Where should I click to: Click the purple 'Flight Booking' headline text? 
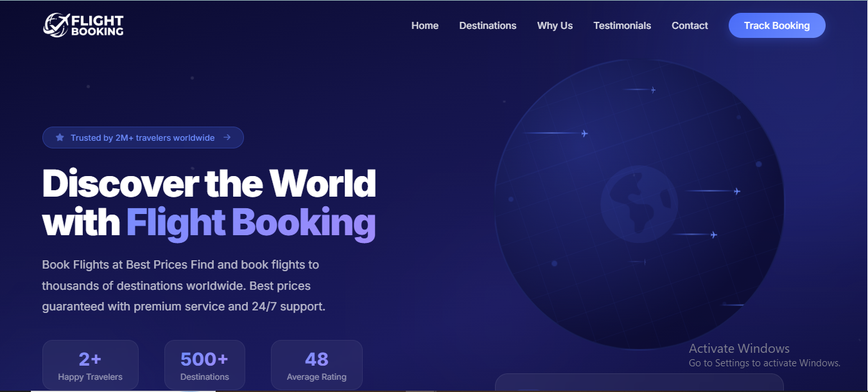pyautogui.click(x=251, y=223)
